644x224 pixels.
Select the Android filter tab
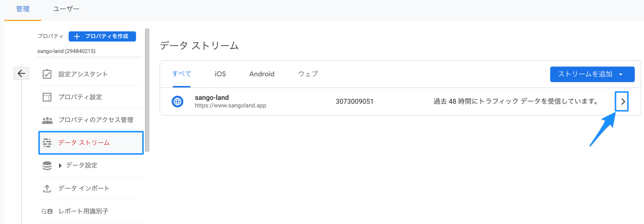[262, 74]
